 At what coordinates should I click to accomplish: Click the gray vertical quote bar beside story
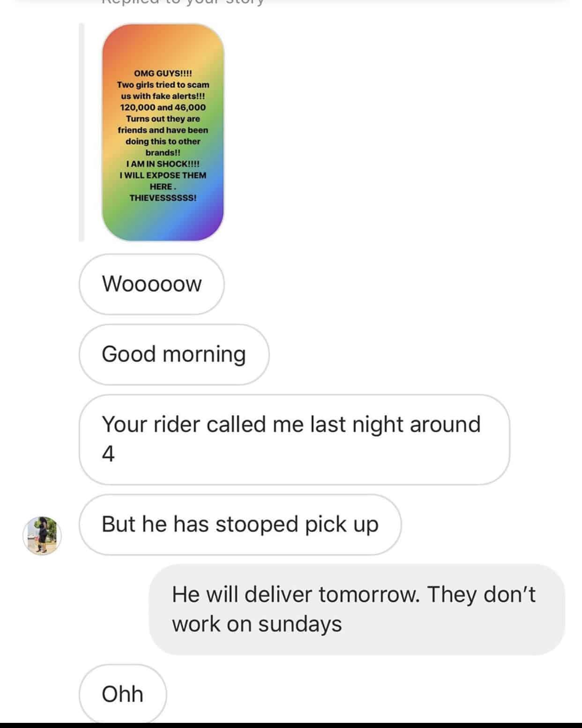pyautogui.click(x=81, y=132)
